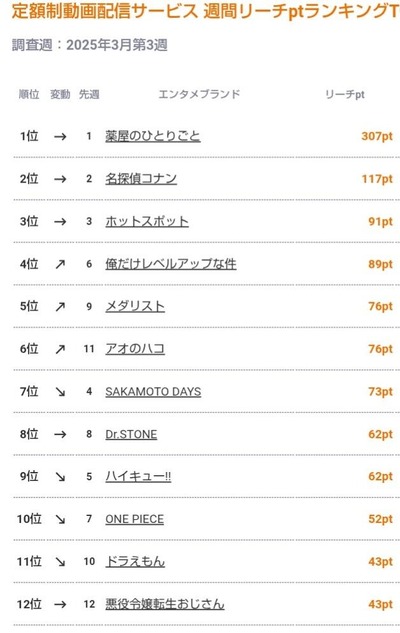This screenshot has height=633, width=400.
Task: Click the エンタメブランド column header
Action: pyautogui.click(x=199, y=94)
